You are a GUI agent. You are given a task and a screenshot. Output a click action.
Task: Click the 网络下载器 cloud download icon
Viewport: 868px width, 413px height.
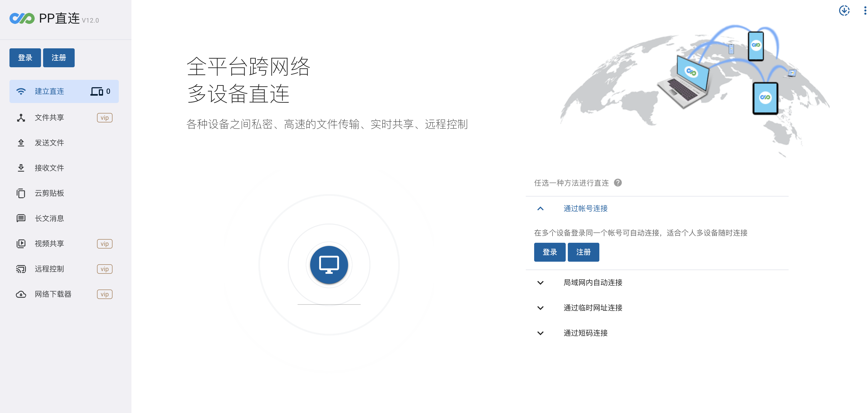(x=21, y=295)
